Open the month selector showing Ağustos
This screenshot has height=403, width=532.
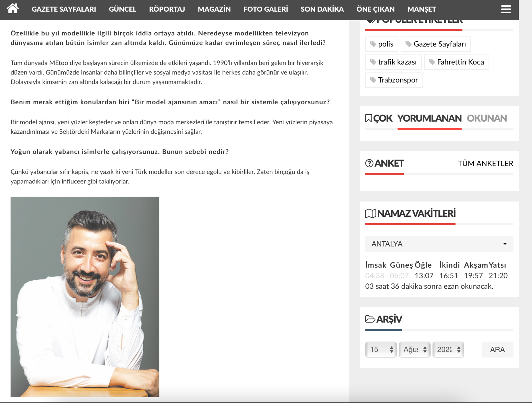[x=415, y=349]
